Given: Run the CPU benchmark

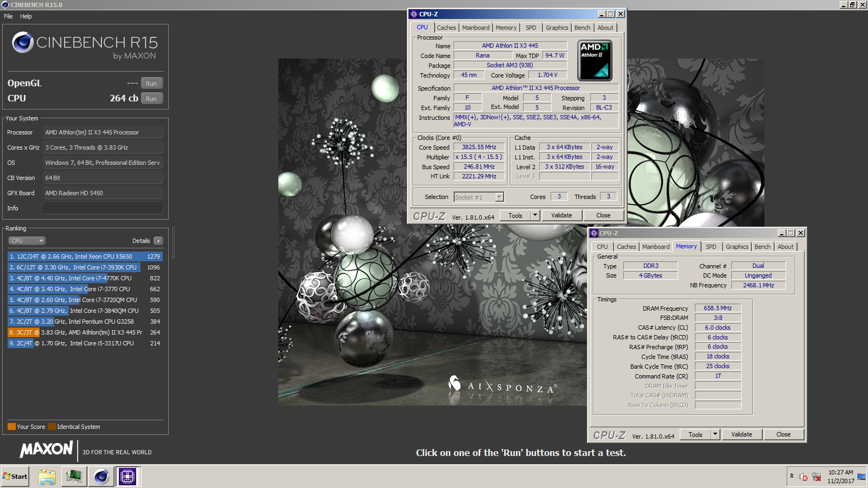Looking at the screenshot, I should (x=151, y=99).
